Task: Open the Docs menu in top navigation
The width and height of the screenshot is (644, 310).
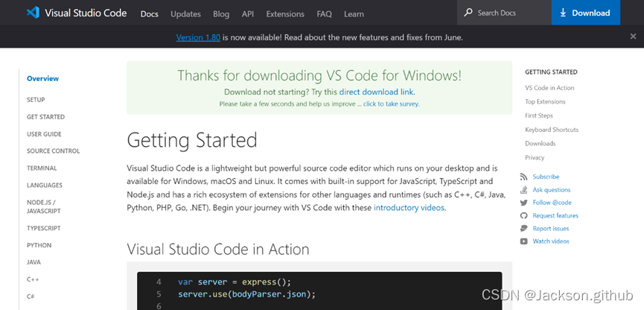Action: pos(150,13)
